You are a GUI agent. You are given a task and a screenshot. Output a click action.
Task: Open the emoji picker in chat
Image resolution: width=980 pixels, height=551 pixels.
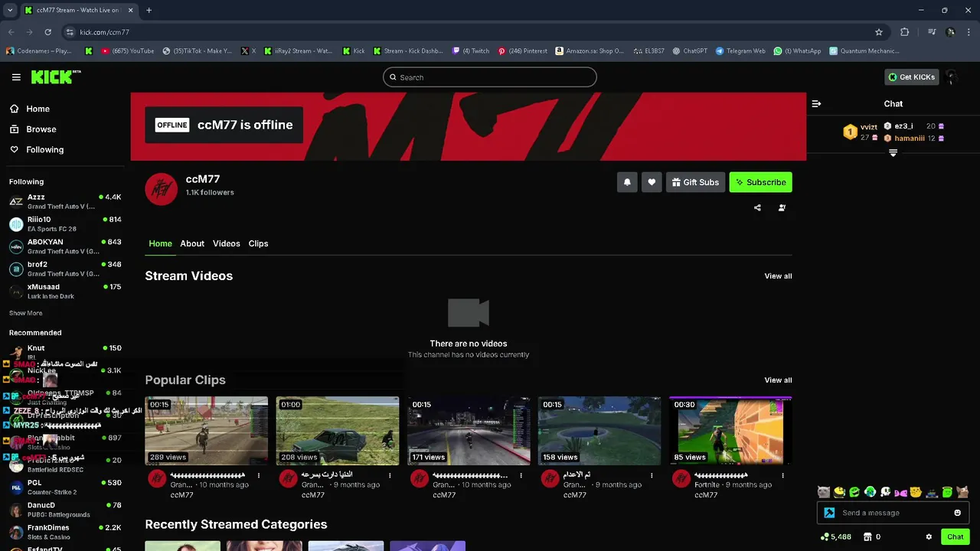[x=957, y=513]
